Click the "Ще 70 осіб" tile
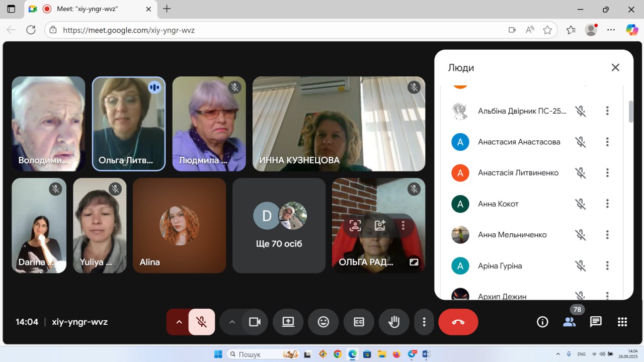 [279, 225]
